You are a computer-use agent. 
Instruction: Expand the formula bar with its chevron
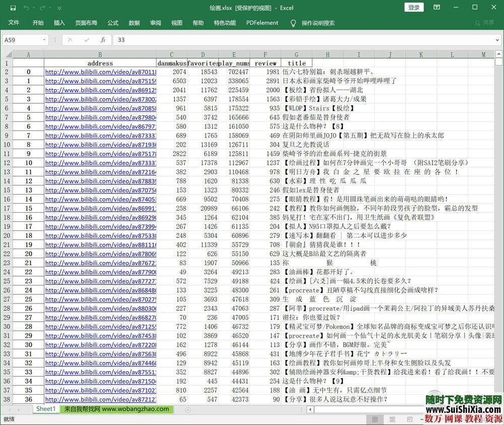497,39
